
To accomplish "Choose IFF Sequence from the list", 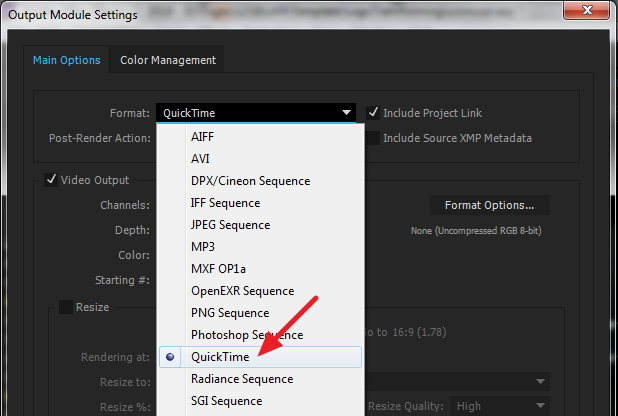I will tap(225, 203).
